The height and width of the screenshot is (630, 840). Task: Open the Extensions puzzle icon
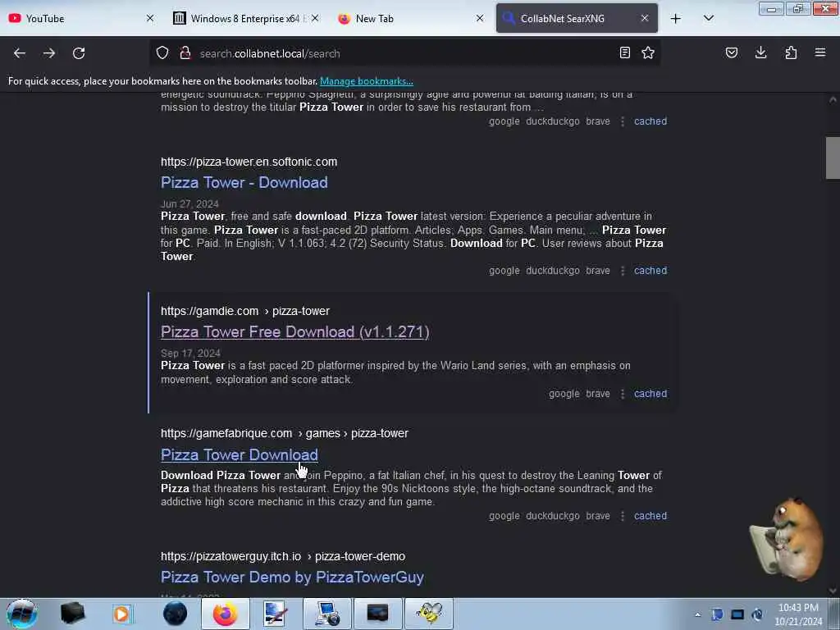(x=791, y=52)
